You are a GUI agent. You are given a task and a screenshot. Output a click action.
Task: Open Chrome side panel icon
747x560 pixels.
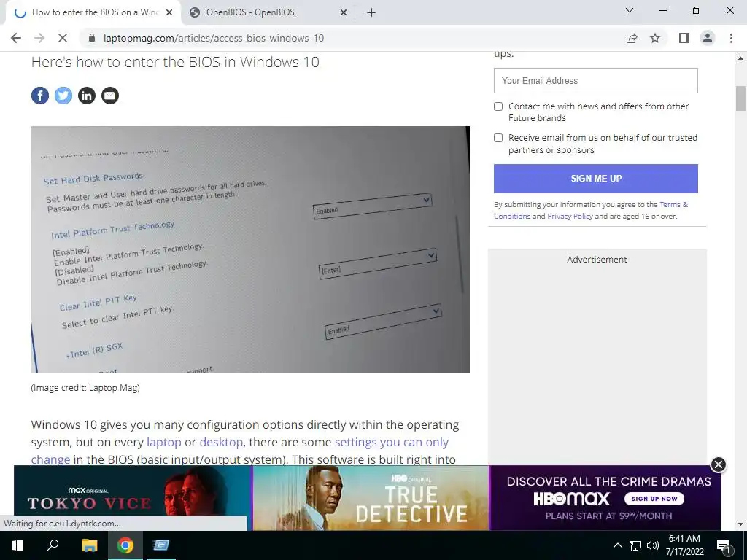pyautogui.click(x=684, y=38)
